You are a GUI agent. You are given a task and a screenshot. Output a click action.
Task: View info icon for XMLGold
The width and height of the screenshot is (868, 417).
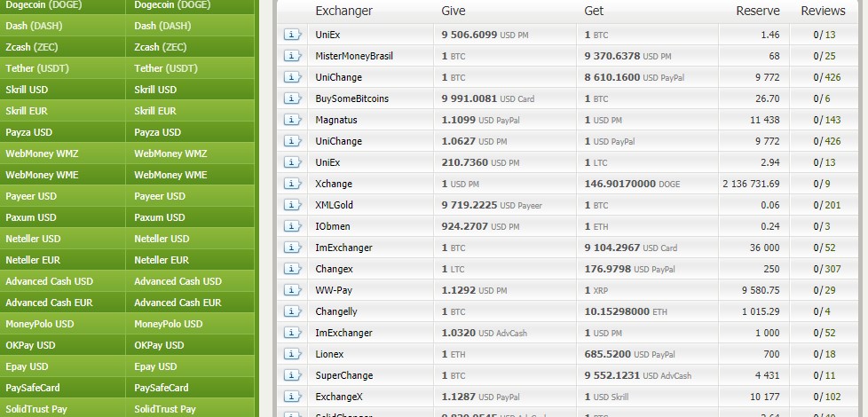pyautogui.click(x=292, y=205)
